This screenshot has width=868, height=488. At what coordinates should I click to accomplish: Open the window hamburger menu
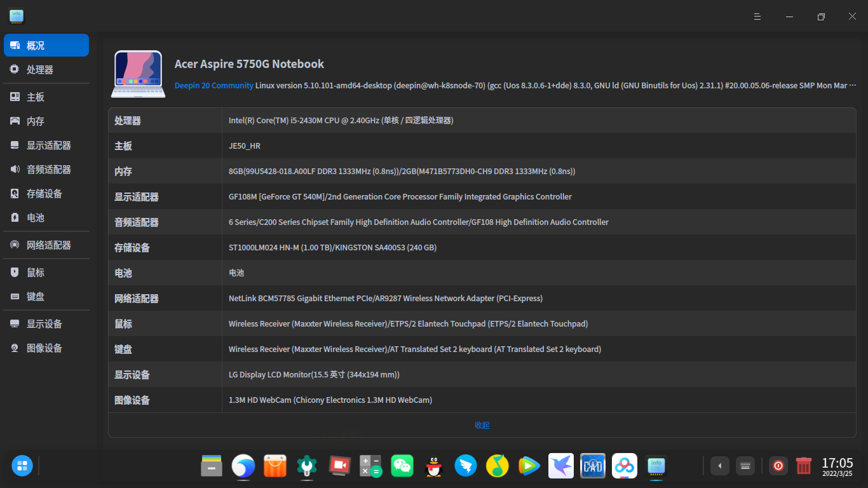pyautogui.click(x=757, y=17)
